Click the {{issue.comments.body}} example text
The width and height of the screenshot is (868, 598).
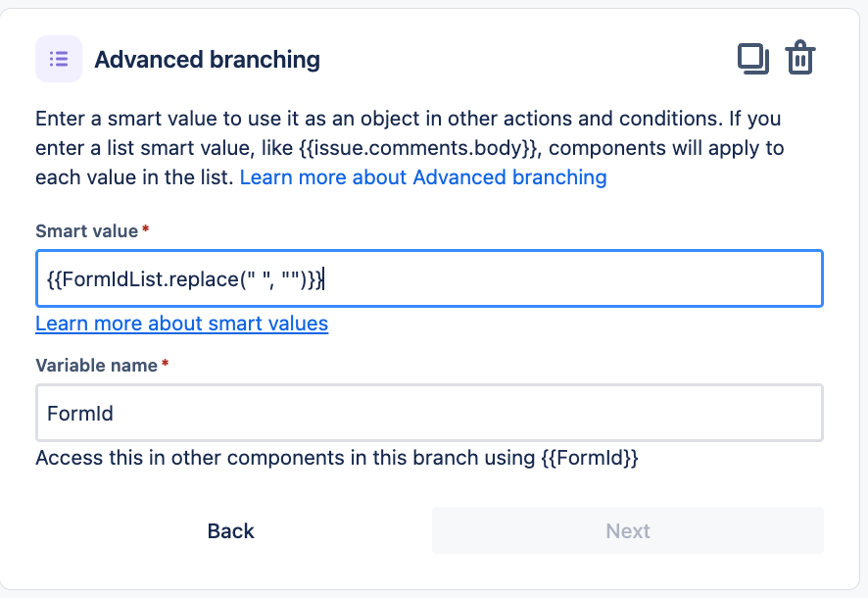(x=419, y=148)
